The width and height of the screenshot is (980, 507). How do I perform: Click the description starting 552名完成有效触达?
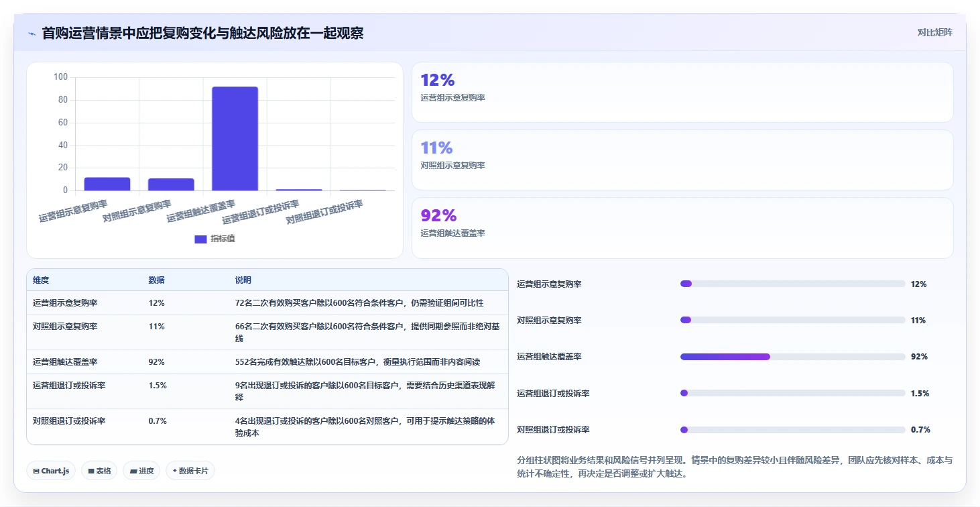point(358,362)
